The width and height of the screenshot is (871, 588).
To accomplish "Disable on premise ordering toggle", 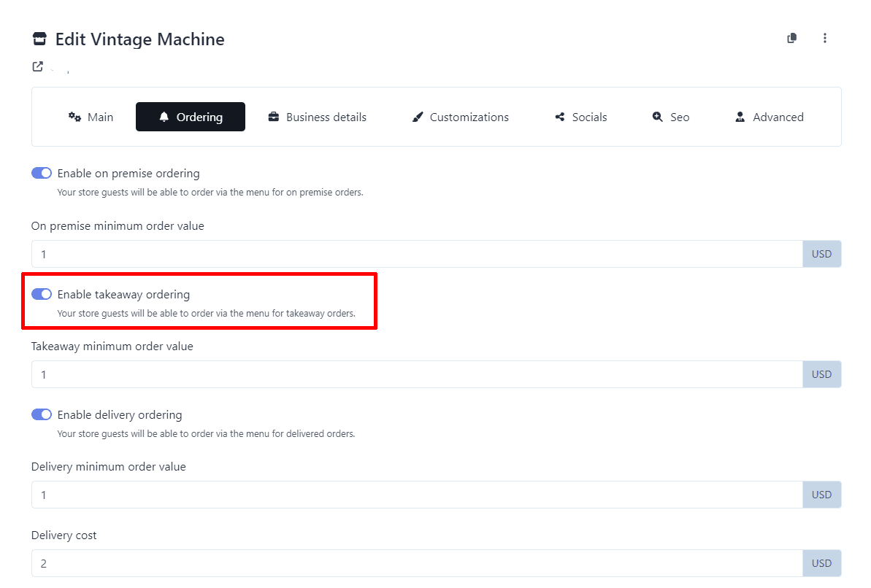I will (42, 174).
